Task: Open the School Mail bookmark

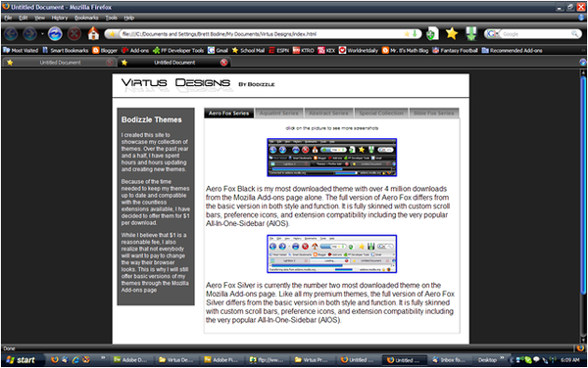Action: click(248, 50)
